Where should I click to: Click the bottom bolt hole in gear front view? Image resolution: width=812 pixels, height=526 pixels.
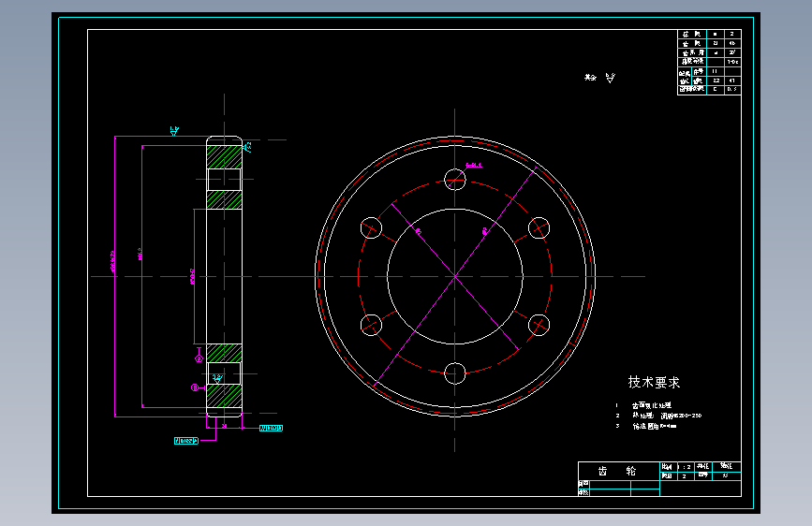click(454, 373)
